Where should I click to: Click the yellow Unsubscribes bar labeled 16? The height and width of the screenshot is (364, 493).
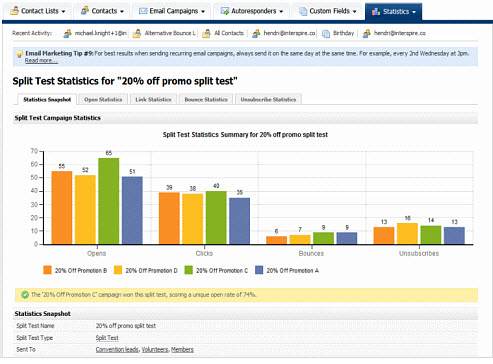coord(407,234)
